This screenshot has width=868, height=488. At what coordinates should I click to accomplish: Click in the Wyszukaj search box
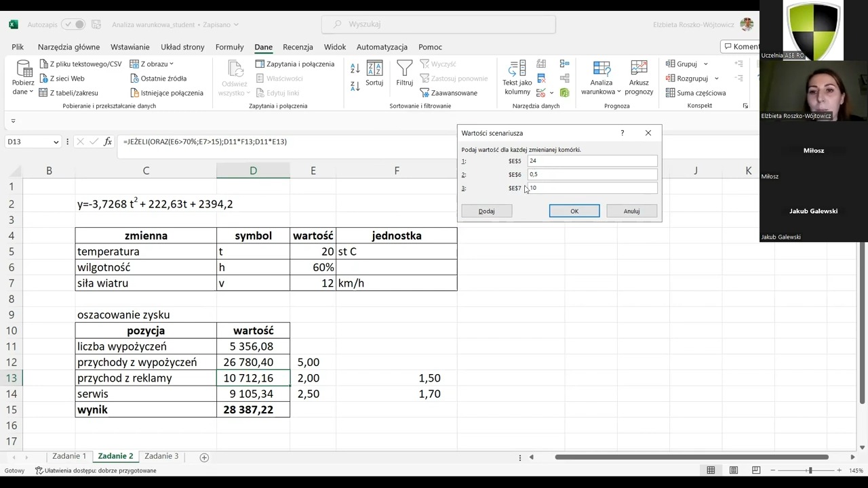tap(438, 24)
